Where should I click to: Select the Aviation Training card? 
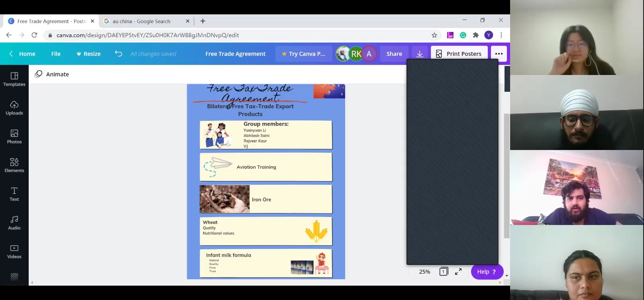point(266,167)
